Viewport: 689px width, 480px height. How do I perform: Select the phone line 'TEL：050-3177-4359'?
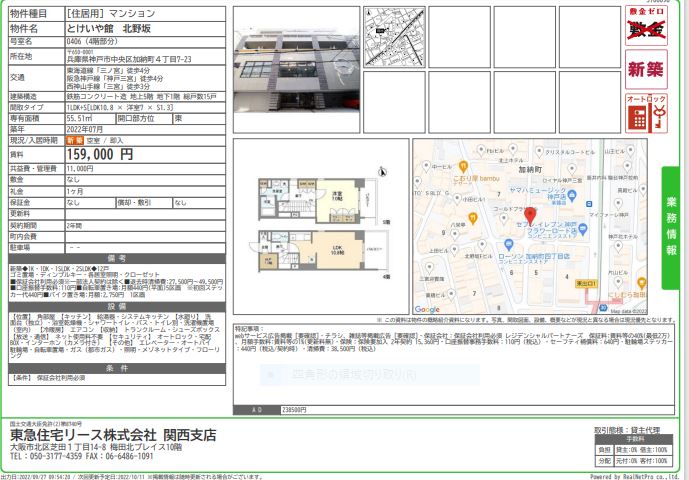point(46,456)
